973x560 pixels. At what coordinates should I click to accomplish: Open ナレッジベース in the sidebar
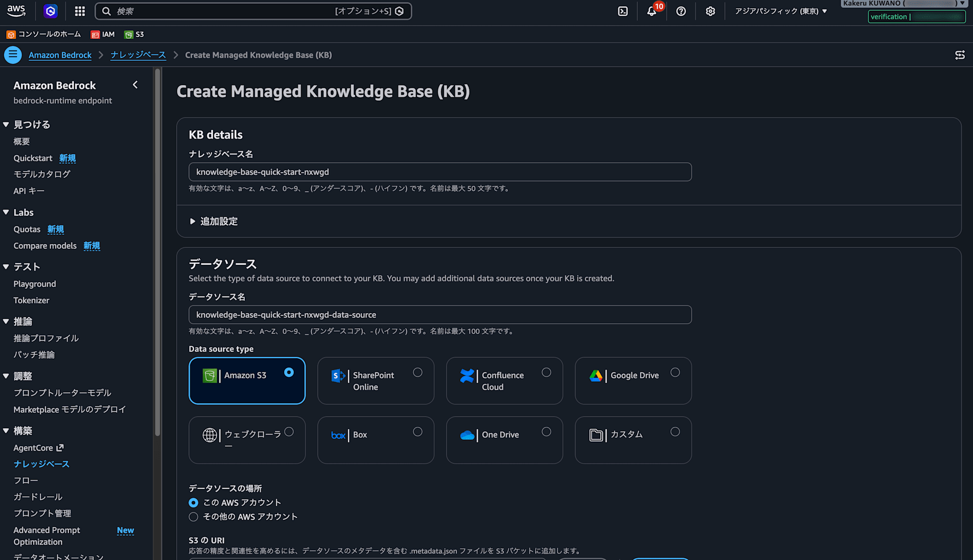[41, 464]
